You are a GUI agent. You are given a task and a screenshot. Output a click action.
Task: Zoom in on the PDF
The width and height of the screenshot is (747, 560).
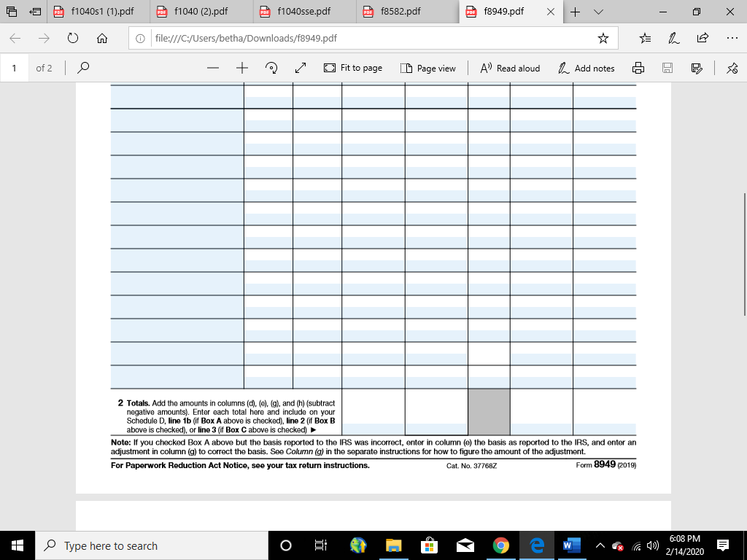pos(242,68)
